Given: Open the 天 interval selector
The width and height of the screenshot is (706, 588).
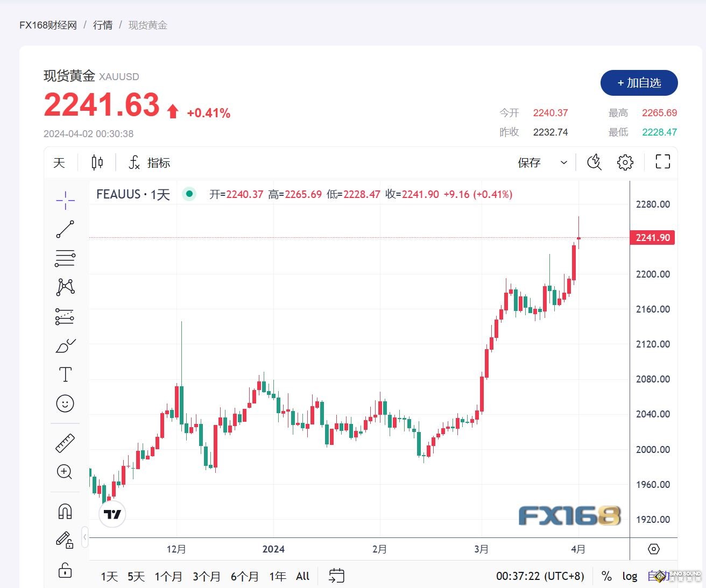Looking at the screenshot, I should pyautogui.click(x=59, y=162).
